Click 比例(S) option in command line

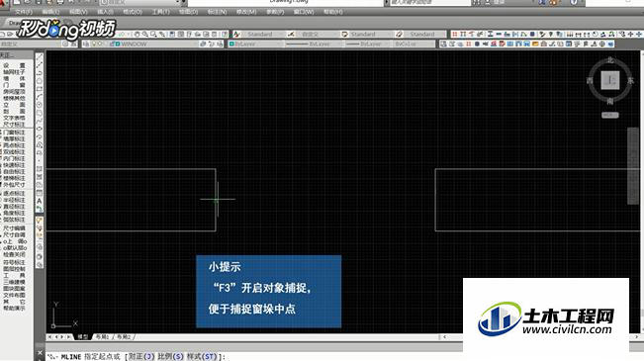170,357
